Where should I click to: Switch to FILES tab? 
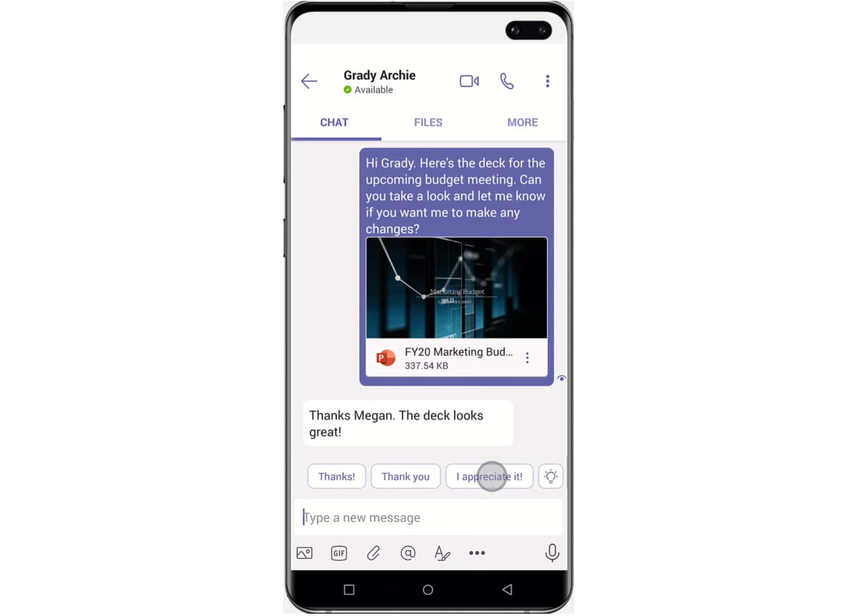tap(427, 122)
